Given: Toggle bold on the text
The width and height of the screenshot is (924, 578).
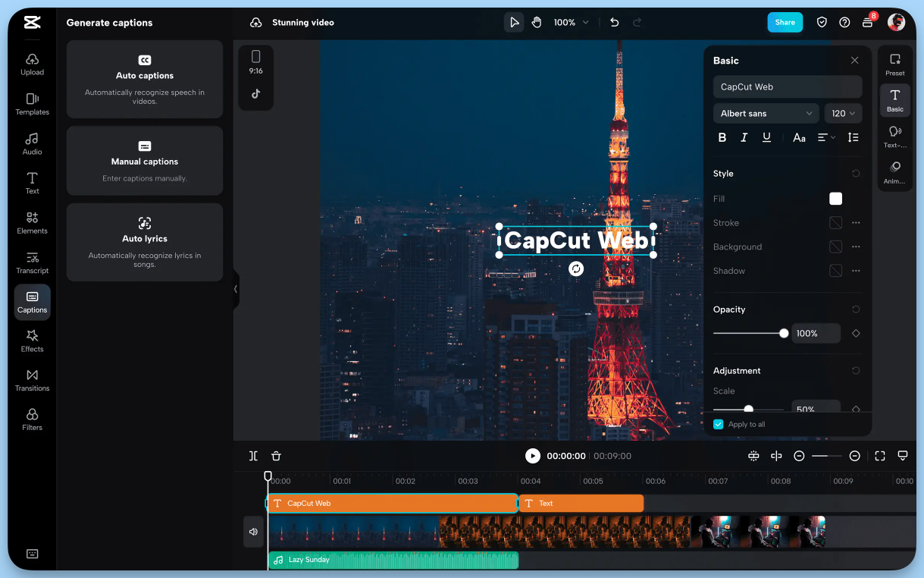Looking at the screenshot, I should point(722,137).
